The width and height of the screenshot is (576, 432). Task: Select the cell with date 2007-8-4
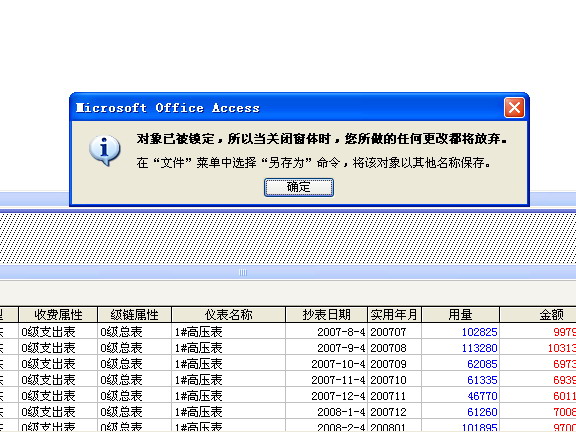327,332
